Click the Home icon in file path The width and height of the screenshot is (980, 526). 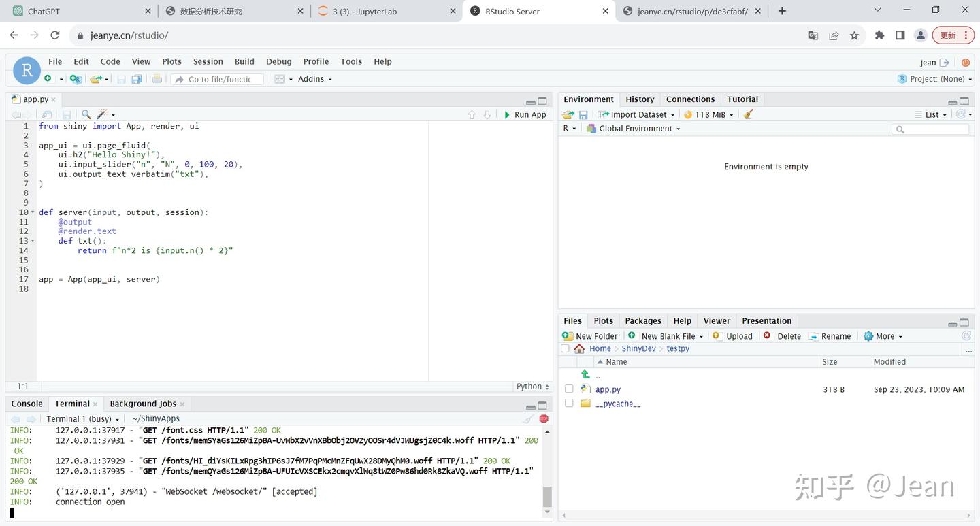(x=579, y=349)
